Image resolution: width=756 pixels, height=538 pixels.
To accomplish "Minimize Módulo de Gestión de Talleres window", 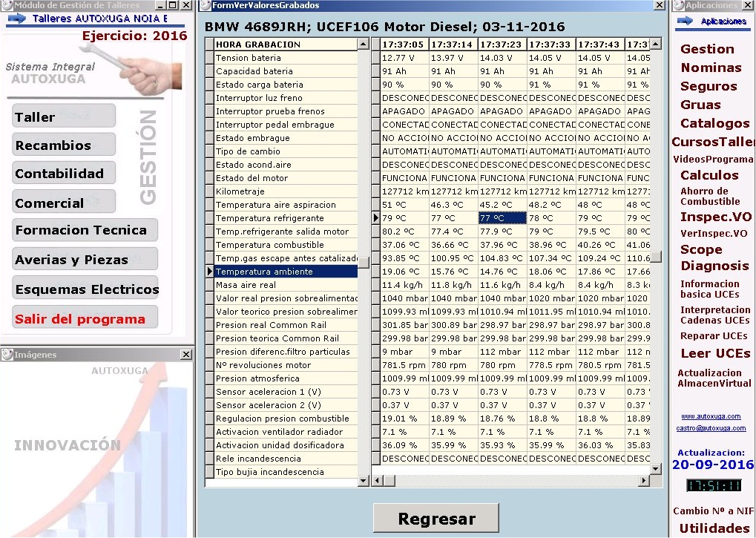I will click(x=160, y=5).
